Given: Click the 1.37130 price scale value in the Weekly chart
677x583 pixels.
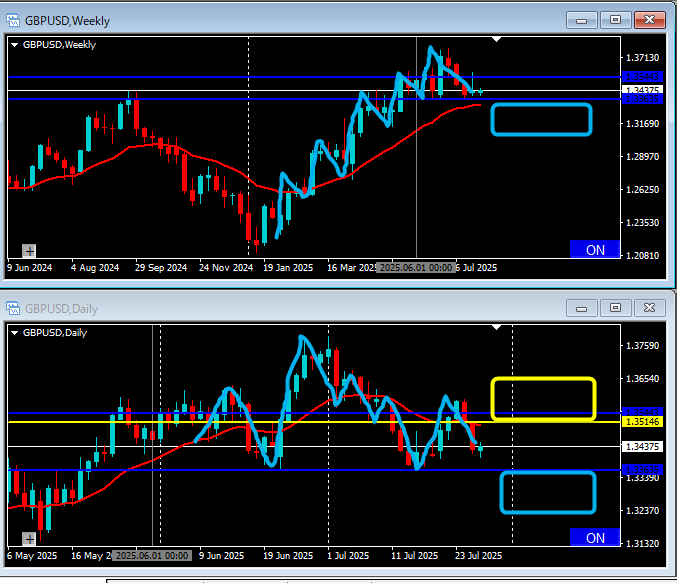Looking at the screenshot, I should pyautogui.click(x=642, y=57).
